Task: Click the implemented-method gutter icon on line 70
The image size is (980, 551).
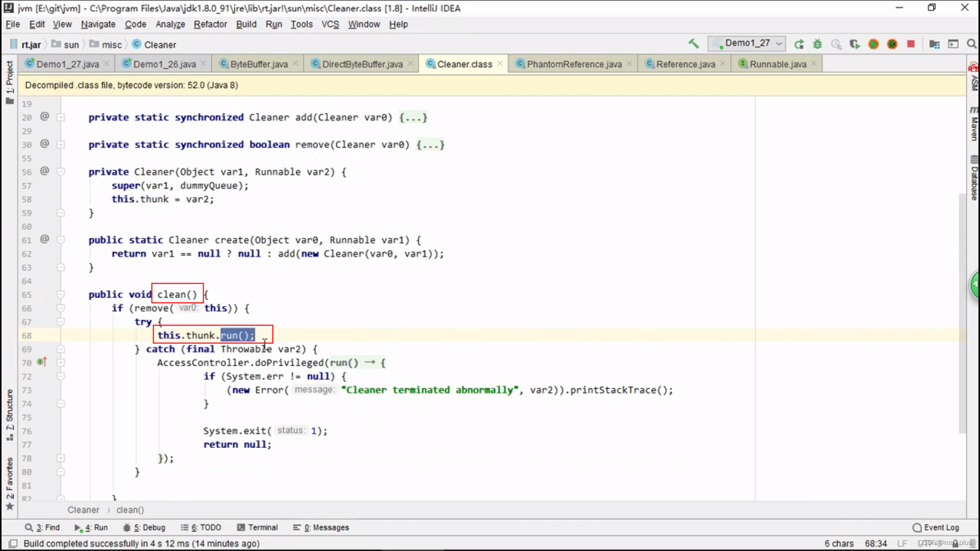Action: pyautogui.click(x=42, y=362)
